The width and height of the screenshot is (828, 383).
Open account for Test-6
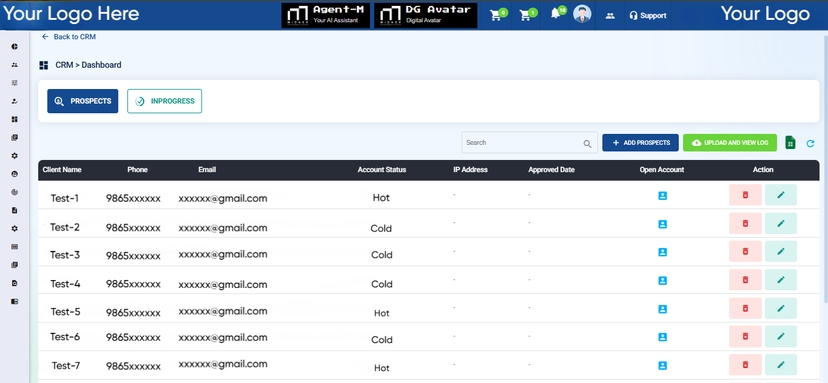click(662, 337)
